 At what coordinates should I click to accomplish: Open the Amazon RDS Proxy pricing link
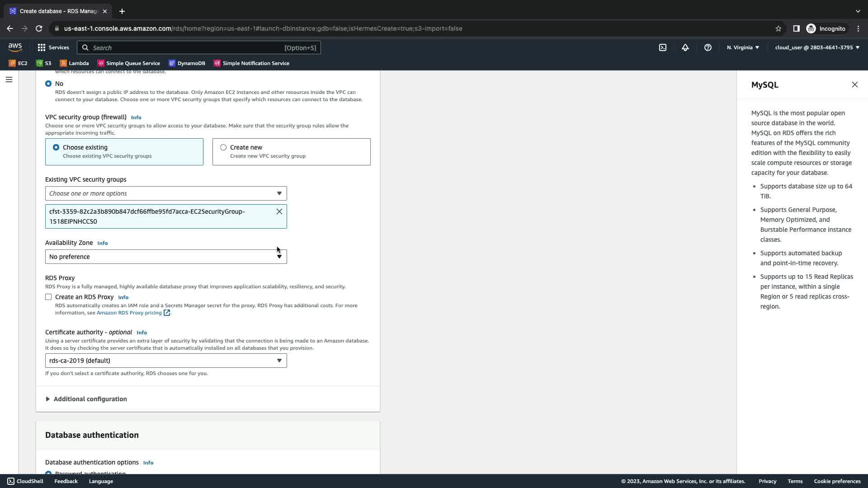click(x=129, y=313)
